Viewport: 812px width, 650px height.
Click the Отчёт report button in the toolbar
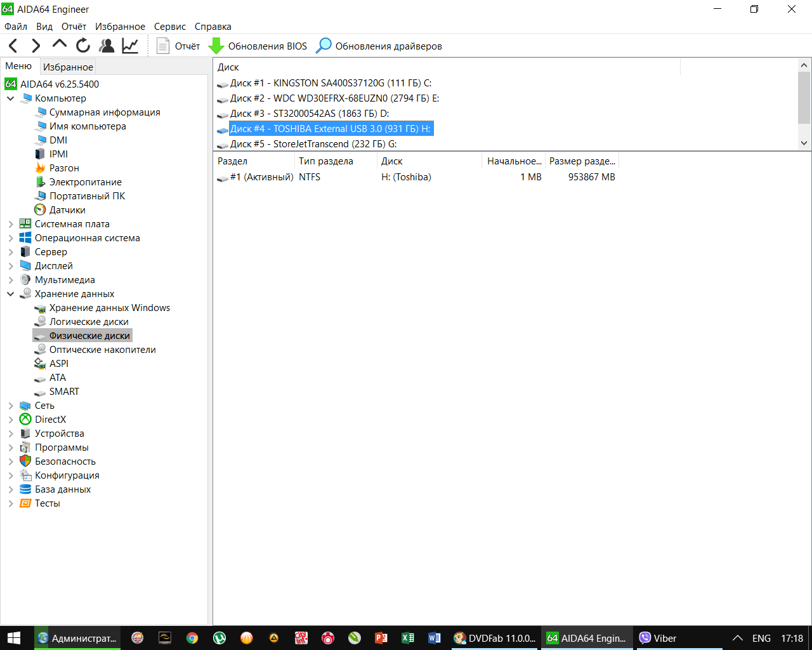point(178,46)
